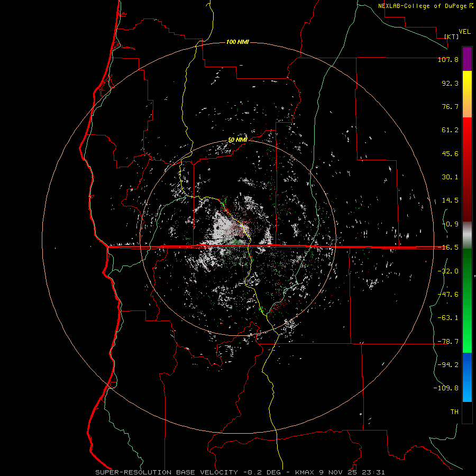Viewport: 476px width, 476px height.
Task: Click the 45.6 velocity scale value
Action: (450, 153)
